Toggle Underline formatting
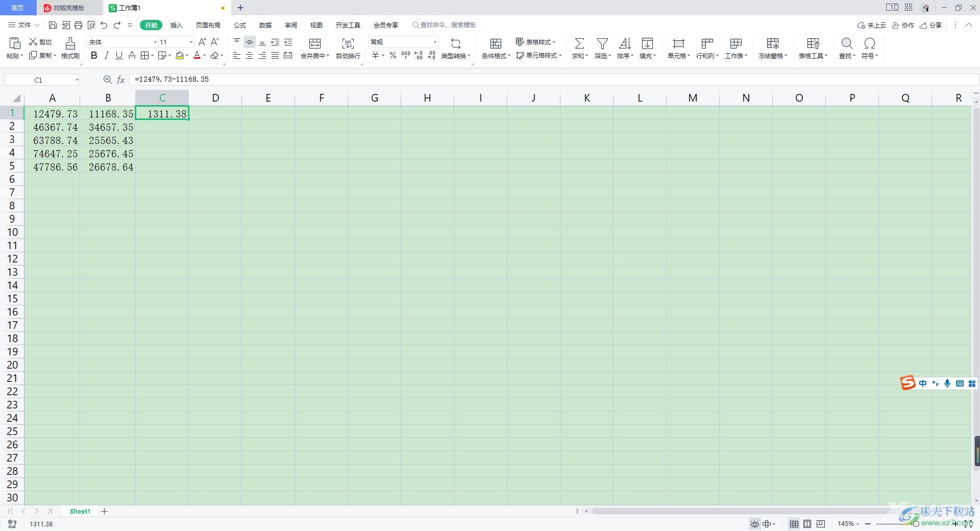This screenshot has height=531, width=980. click(x=119, y=55)
